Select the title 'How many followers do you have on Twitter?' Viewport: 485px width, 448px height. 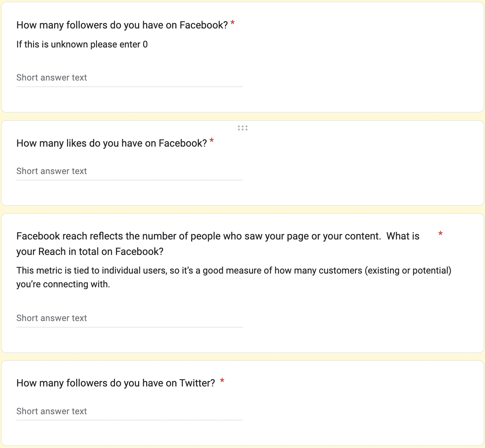(x=115, y=383)
